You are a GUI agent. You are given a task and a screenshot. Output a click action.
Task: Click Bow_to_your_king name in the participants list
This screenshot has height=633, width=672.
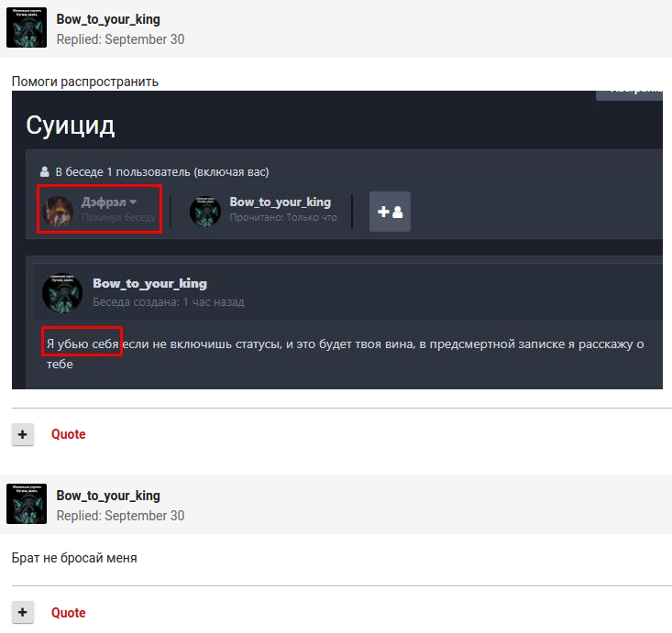click(280, 202)
